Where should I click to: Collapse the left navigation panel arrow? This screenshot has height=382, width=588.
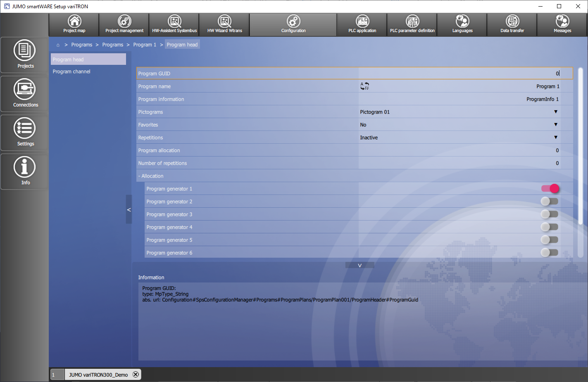click(x=129, y=210)
